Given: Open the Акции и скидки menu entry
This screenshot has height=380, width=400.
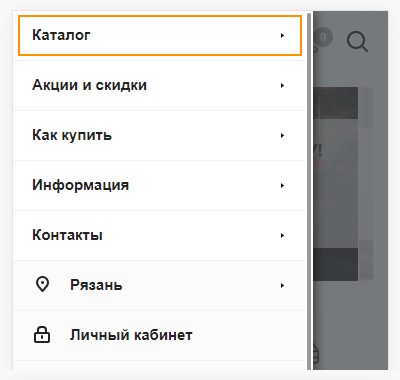Looking at the screenshot, I should (159, 85).
